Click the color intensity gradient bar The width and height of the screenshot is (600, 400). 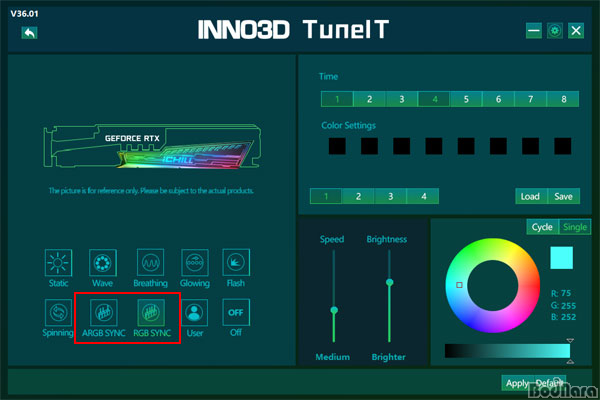point(507,351)
